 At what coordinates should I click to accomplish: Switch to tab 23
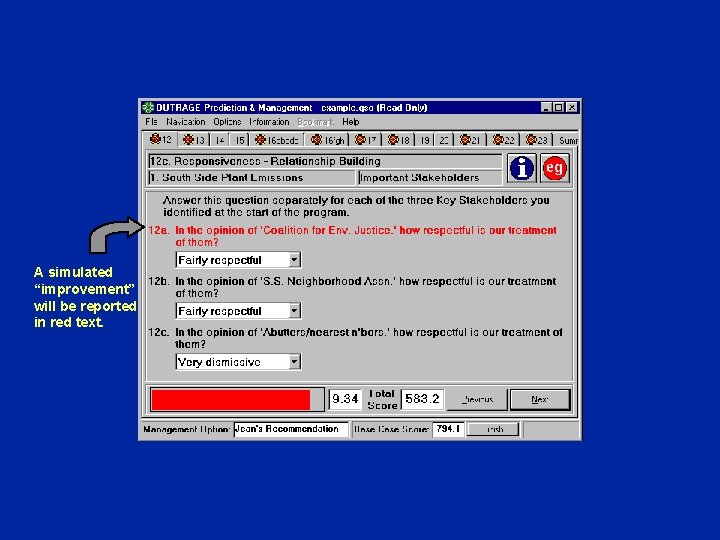(537, 140)
